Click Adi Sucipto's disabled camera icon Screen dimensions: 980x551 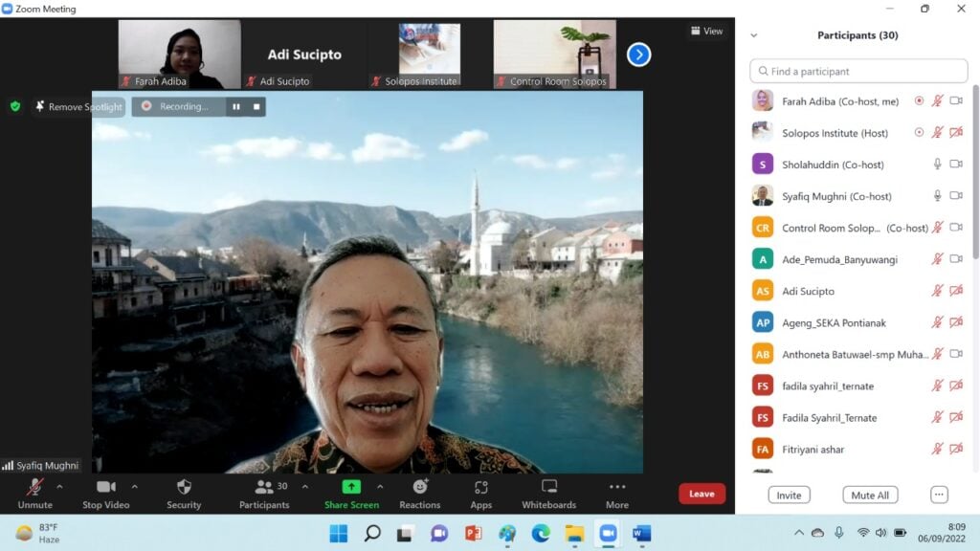pos(956,291)
